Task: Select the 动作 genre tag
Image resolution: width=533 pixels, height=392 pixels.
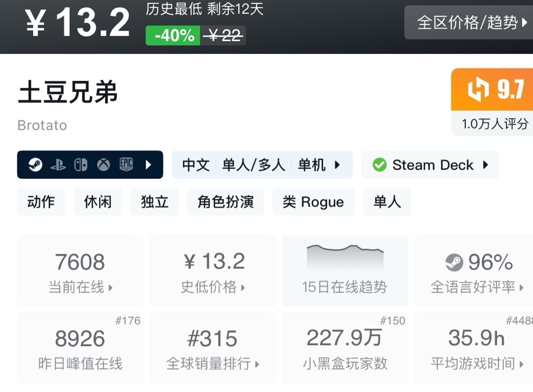Action: pos(41,202)
